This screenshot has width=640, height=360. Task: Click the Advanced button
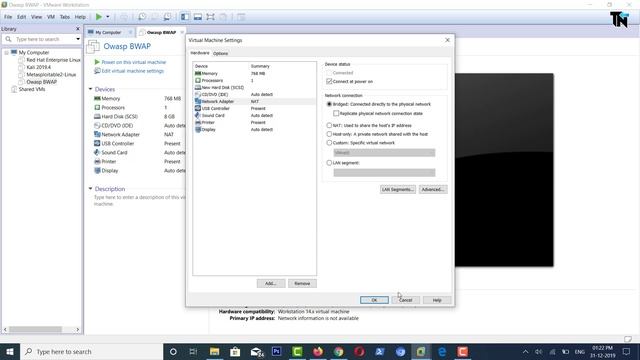433,189
